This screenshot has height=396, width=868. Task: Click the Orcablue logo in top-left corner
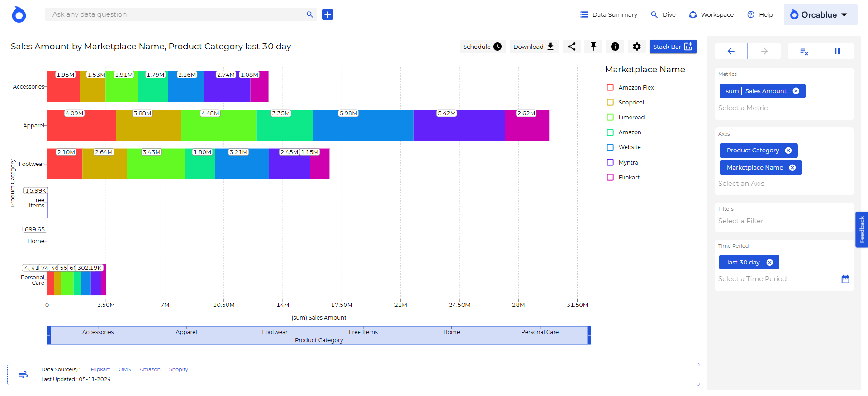19,14
